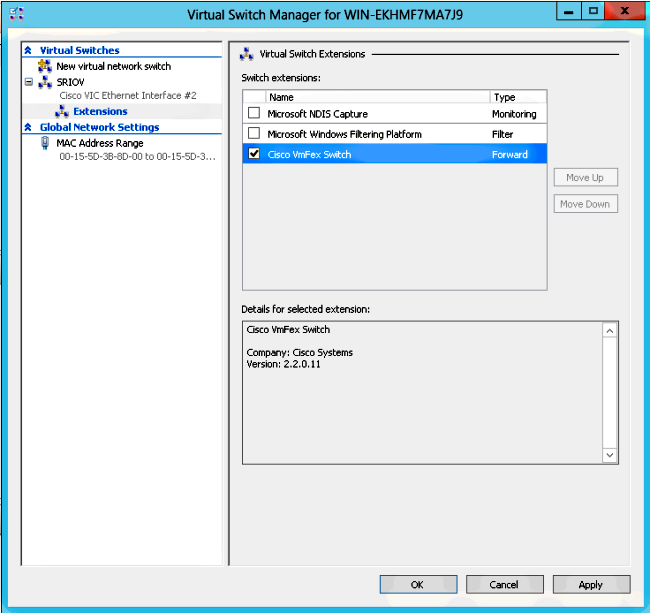The height and width of the screenshot is (613, 650).
Task: Open the Extensions tree item
Action: [100, 111]
